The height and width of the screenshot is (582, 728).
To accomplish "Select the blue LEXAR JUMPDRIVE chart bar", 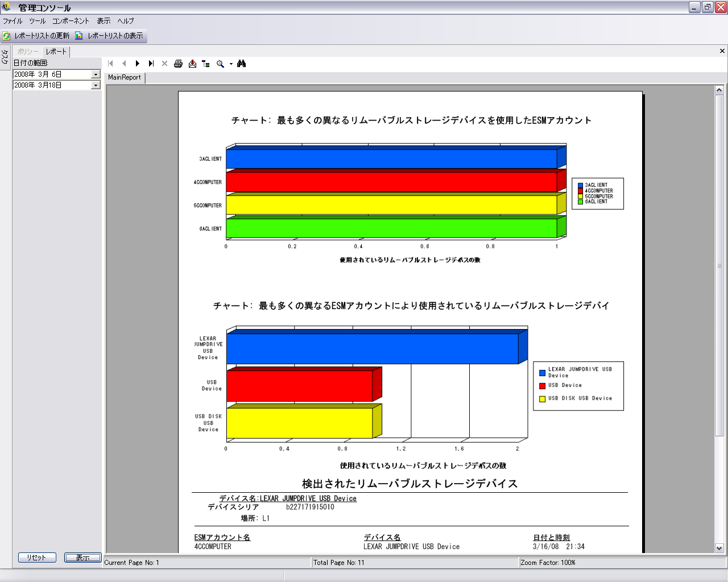I will [373, 348].
